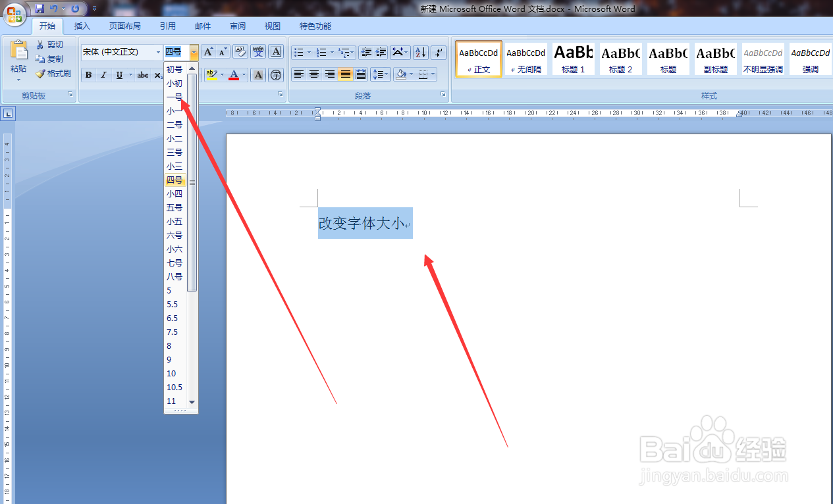Toggle strikethrough (abc) formatting
This screenshot has height=504, width=833.
point(143,75)
